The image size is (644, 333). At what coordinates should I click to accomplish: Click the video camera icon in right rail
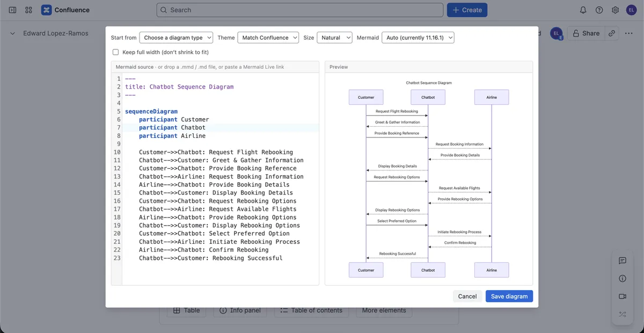[x=623, y=296]
